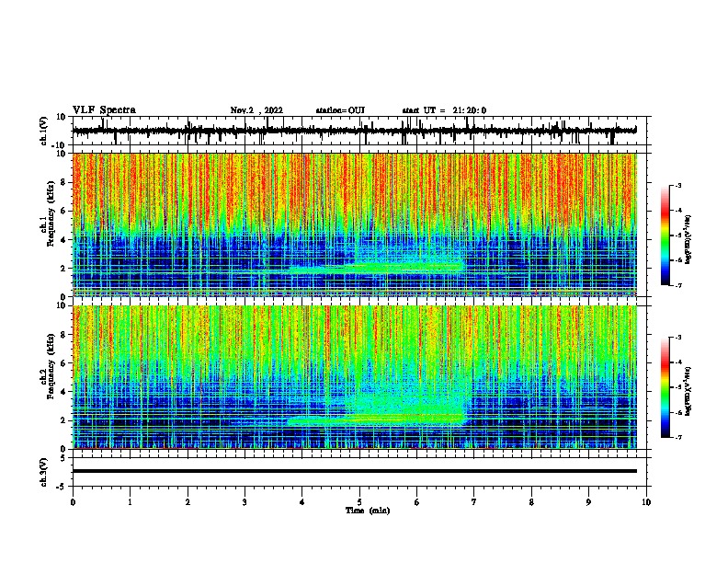Screen dimensions: 728x563
Task: Click the time axis tick label "8"
Action: point(531,502)
